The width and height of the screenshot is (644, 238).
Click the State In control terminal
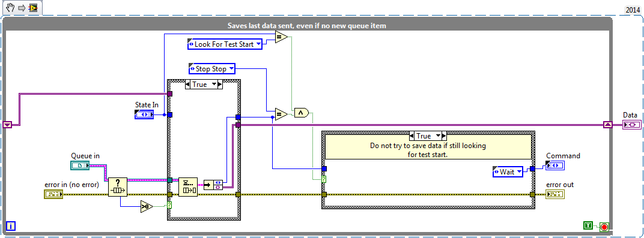coord(144,115)
